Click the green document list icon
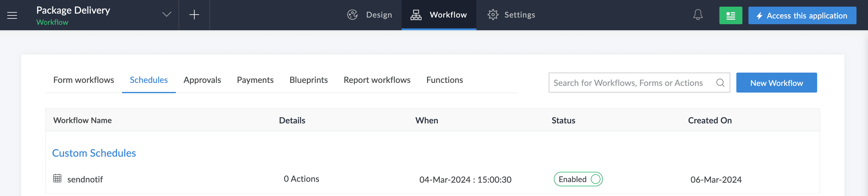The height and width of the screenshot is (196, 868). tap(731, 15)
